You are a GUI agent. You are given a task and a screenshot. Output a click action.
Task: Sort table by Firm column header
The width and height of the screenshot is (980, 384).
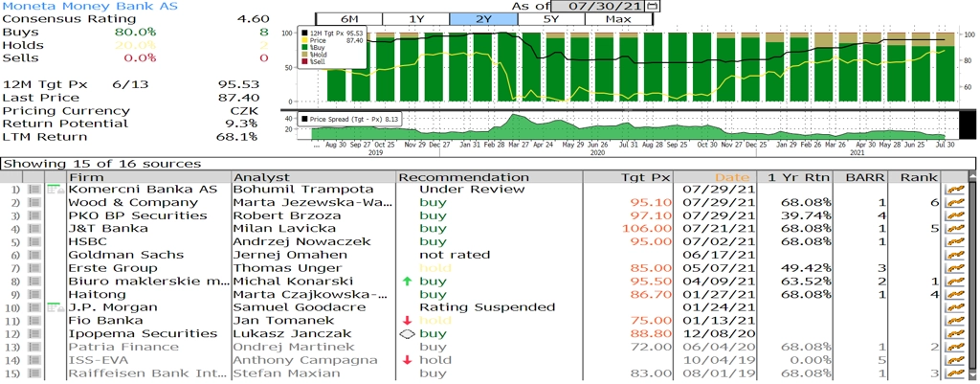(149, 177)
